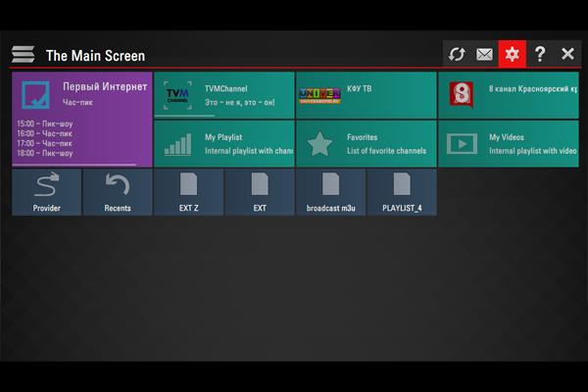Click the TVM Channel logo
The width and height of the screenshot is (588, 392).
tap(177, 95)
